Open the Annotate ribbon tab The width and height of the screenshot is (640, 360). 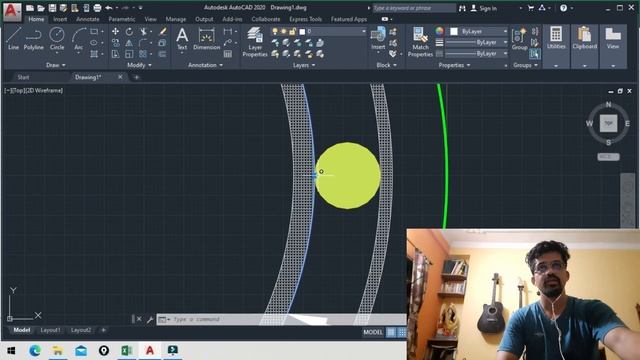click(x=88, y=19)
